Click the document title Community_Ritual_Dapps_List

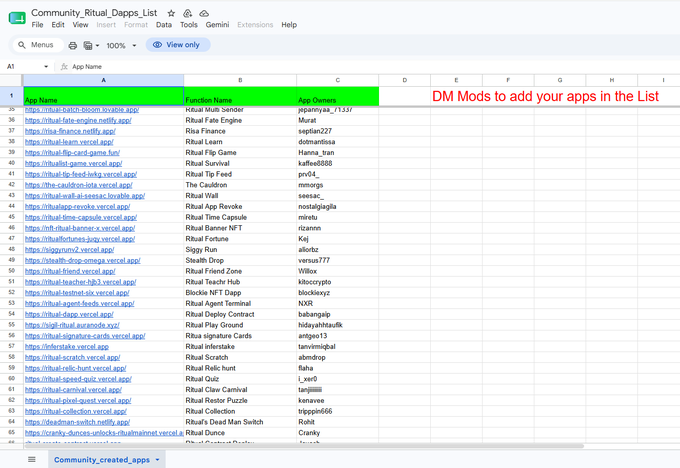pos(94,13)
